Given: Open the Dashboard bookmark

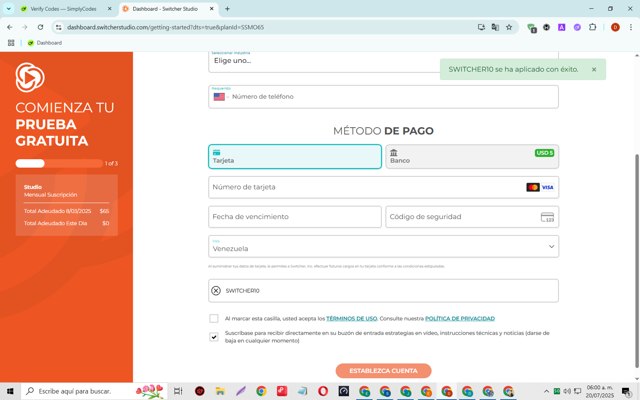Looking at the screenshot, I should tap(44, 43).
